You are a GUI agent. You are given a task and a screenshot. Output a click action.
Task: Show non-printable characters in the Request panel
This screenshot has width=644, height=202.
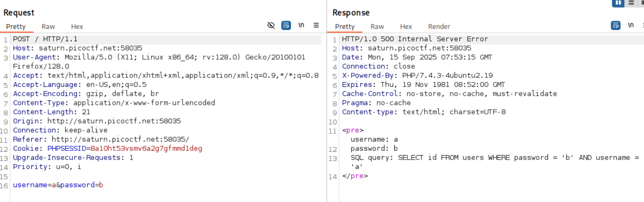click(x=301, y=25)
